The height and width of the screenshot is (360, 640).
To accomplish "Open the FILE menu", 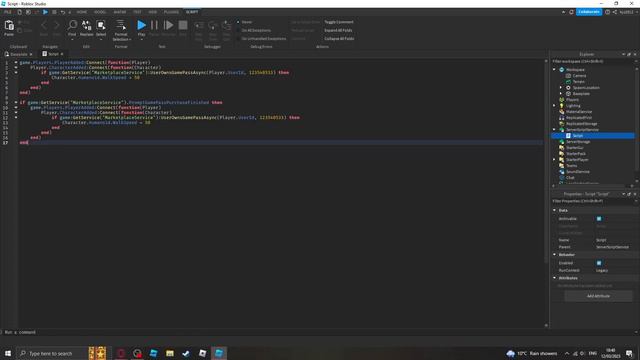I will click(x=8, y=12).
